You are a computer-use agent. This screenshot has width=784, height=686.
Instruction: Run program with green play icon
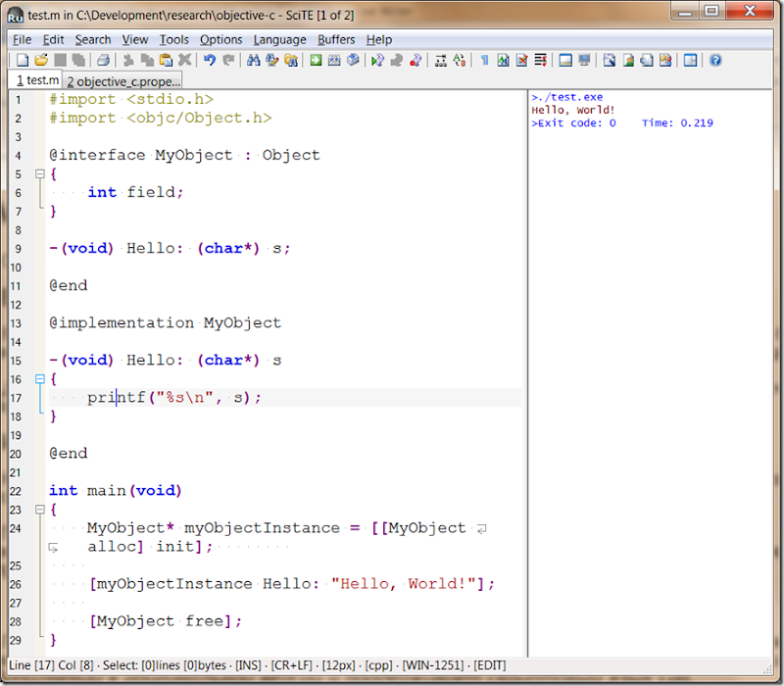(377, 61)
